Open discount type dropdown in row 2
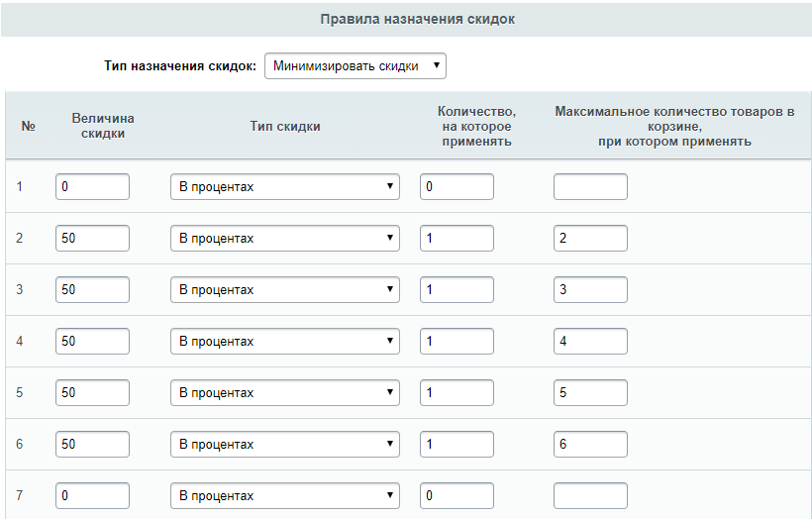 point(285,239)
